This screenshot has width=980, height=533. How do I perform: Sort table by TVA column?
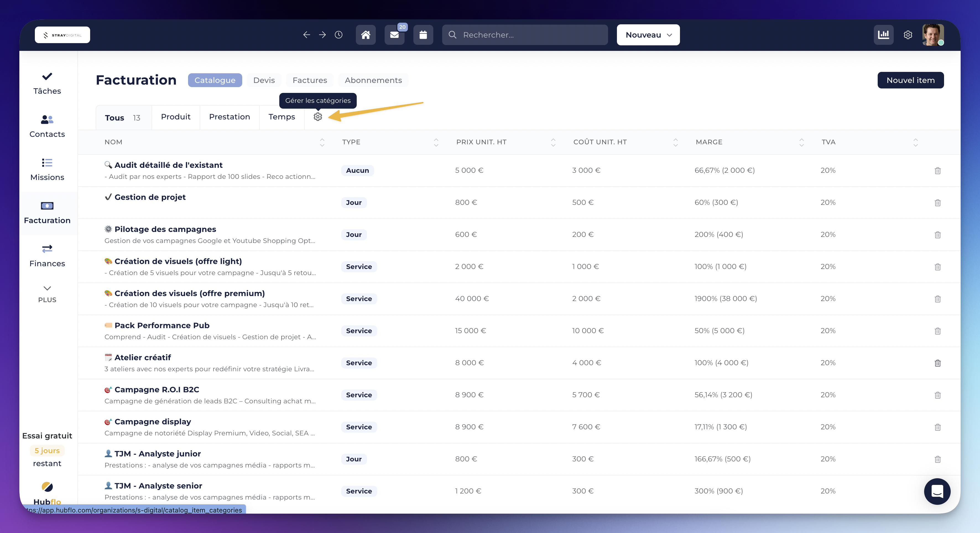click(x=916, y=142)
